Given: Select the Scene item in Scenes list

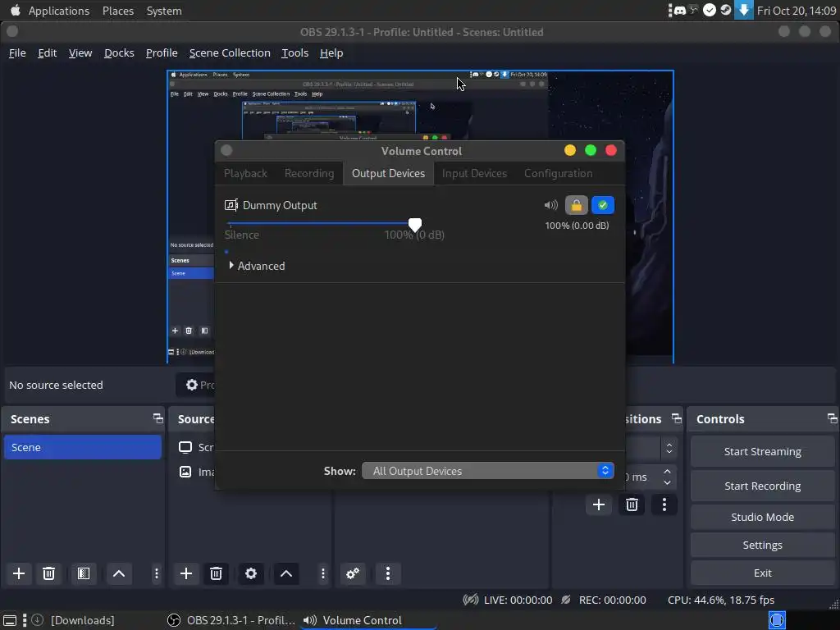Looking at the screenshot, I should 83,447.
